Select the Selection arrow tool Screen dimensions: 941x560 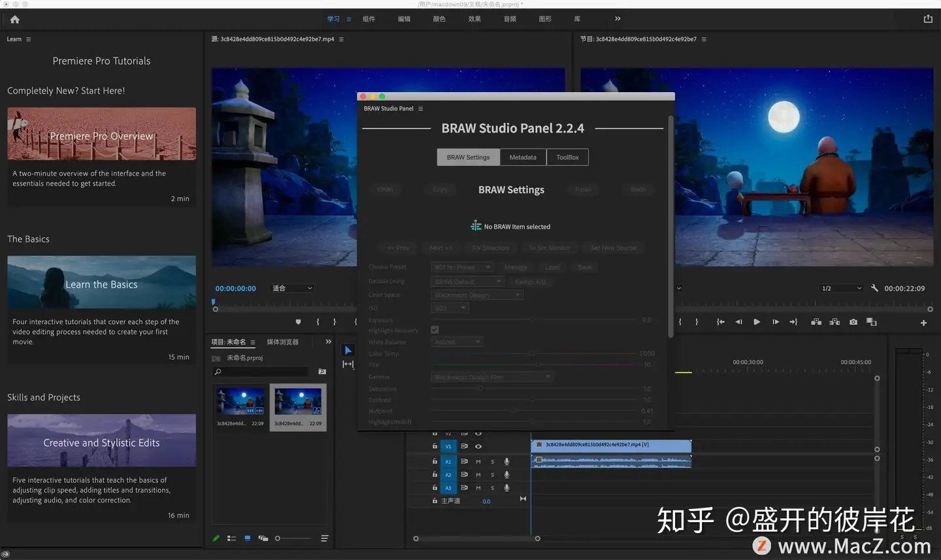click(x=348, y=350)
